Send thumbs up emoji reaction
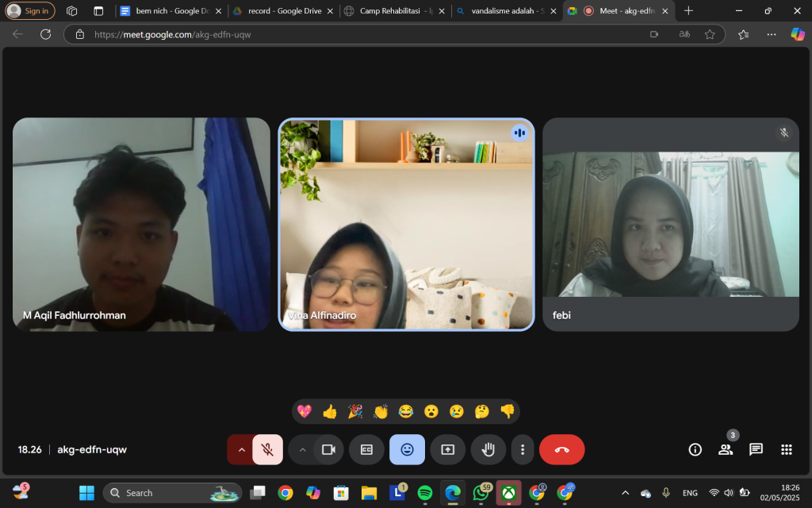The height and width of the screenshot is (508, 812). point(330,411)
